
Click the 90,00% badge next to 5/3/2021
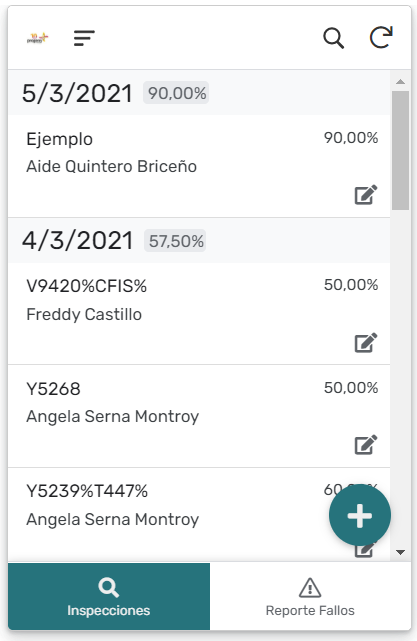pyautogui.click(x=176, y=93)
